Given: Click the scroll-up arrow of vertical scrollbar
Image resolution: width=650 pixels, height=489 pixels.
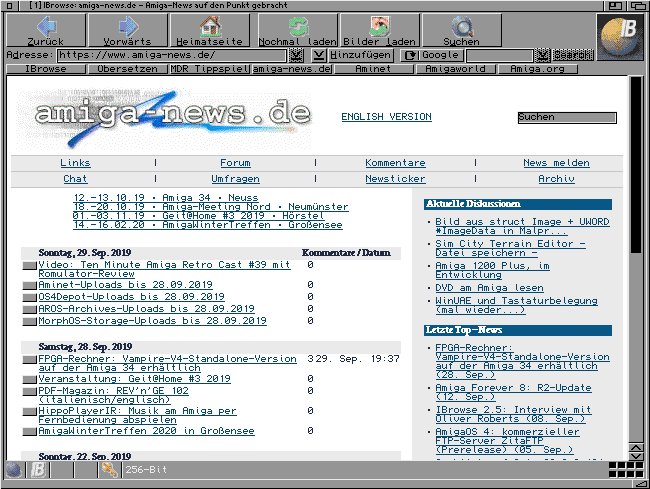Looking at the screenshot, I should (636, 448).
